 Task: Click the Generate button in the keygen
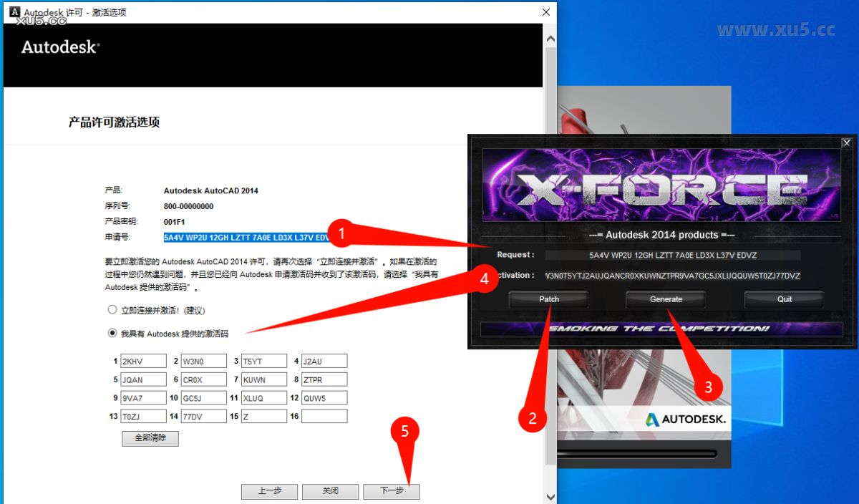point(665,299)
